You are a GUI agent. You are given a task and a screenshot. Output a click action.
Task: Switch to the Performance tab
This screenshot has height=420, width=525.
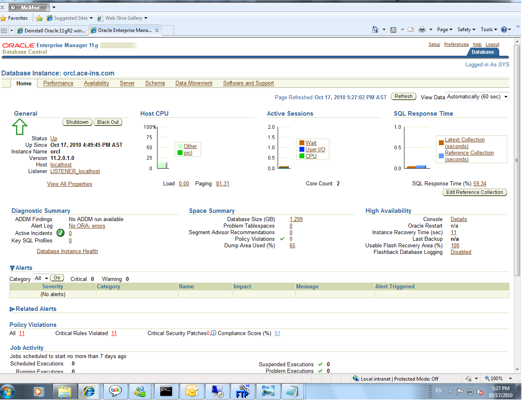point(58,83)
